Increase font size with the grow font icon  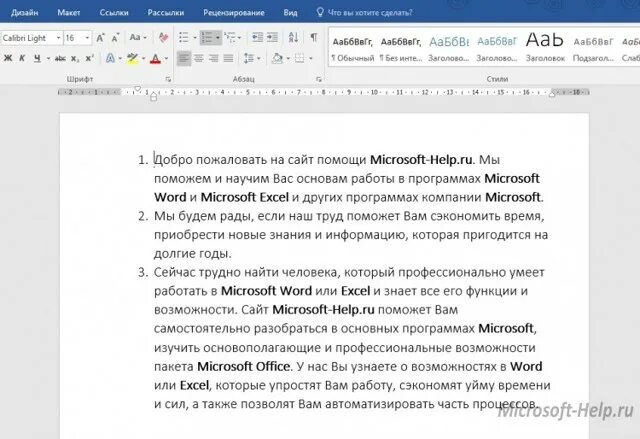(100, 38)
